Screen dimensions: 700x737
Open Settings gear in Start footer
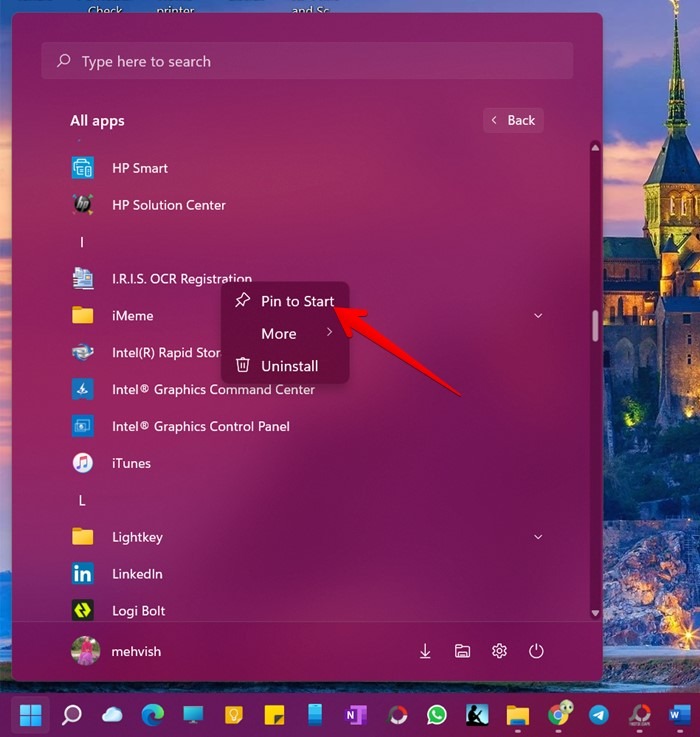tap(499, 651)
